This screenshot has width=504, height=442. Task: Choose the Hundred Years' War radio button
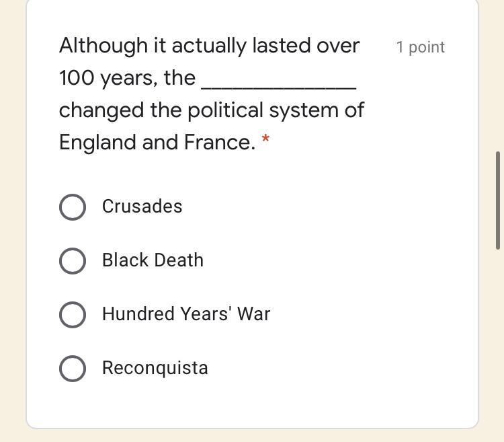tap(73, 315)
